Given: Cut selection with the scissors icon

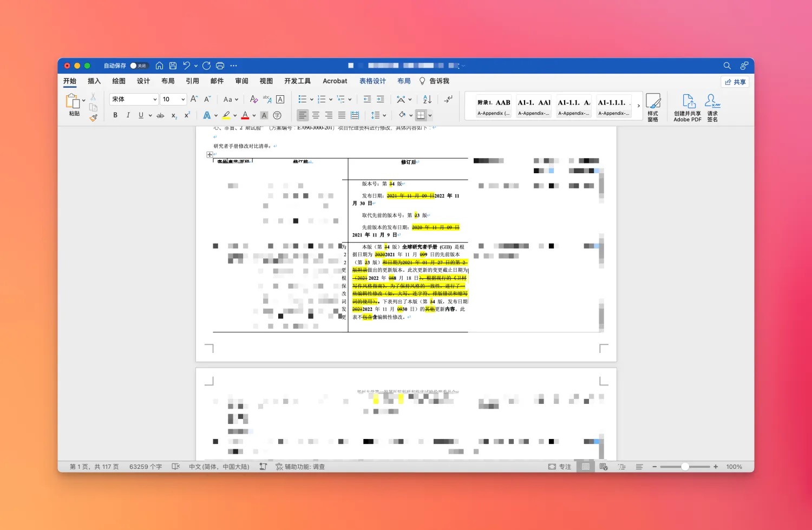Looking at the screenshot, I should point(93,96).
